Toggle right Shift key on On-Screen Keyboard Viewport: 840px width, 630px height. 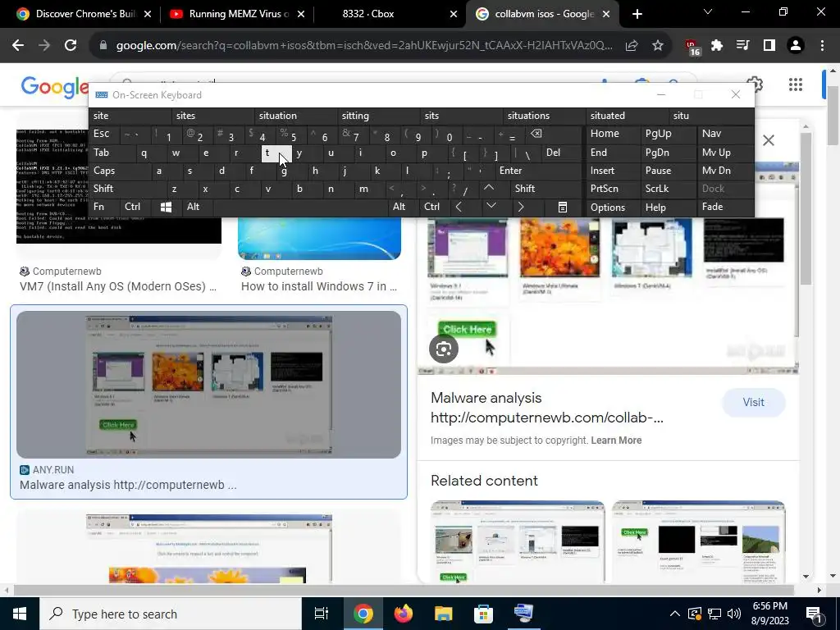click(x=546, y=189)
